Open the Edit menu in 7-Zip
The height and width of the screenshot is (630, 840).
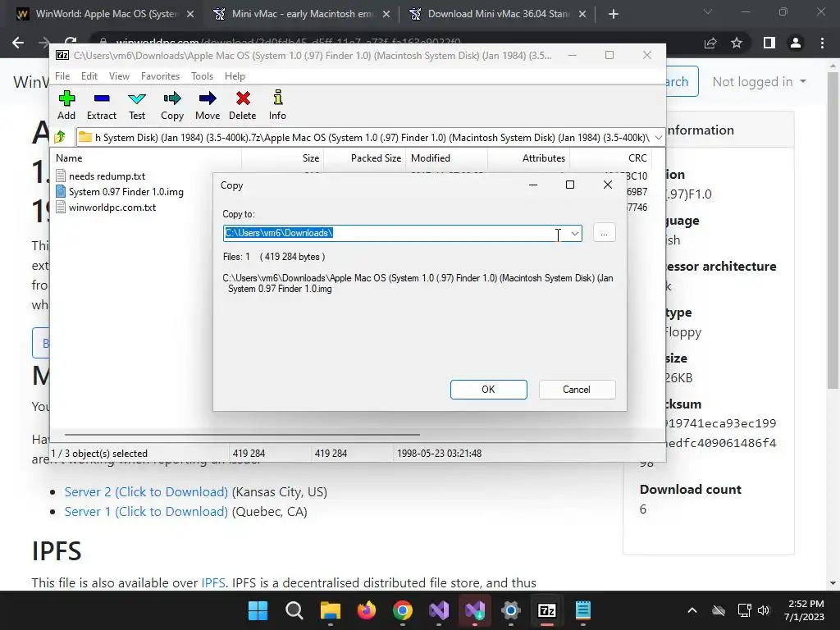pos(89,76)
